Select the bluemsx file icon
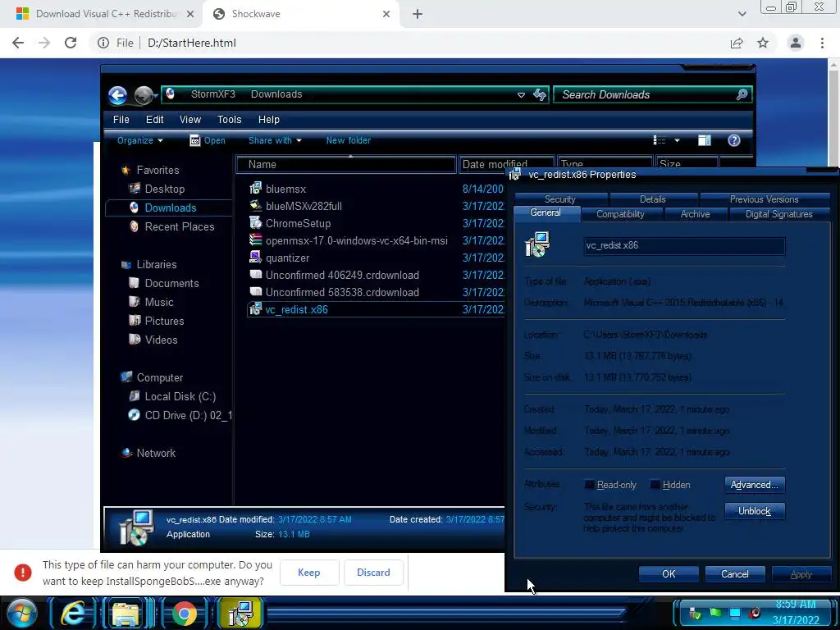Viewport: 840px width, 630px height. point(256,189)
